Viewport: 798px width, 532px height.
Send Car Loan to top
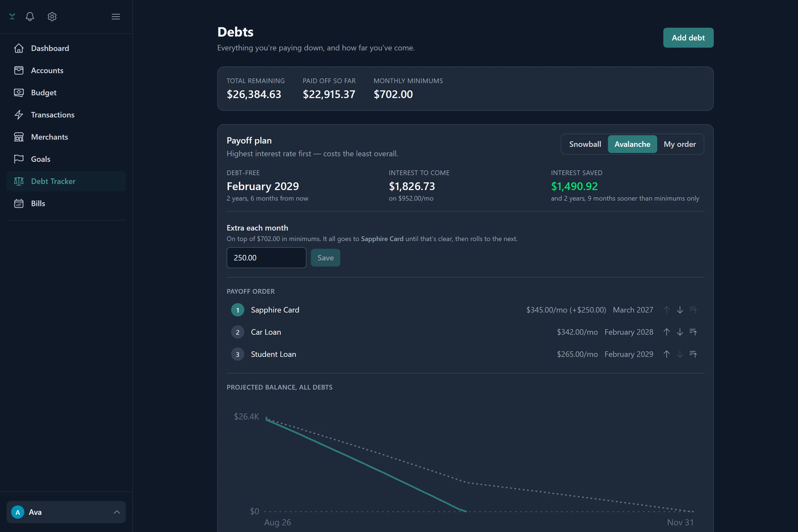[693, 332]
